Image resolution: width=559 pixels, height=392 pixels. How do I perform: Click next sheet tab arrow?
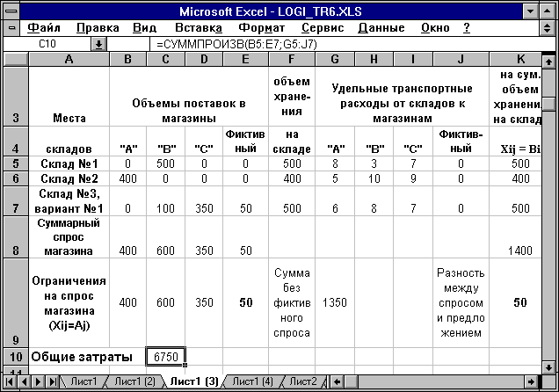click(x=38, y=382)
